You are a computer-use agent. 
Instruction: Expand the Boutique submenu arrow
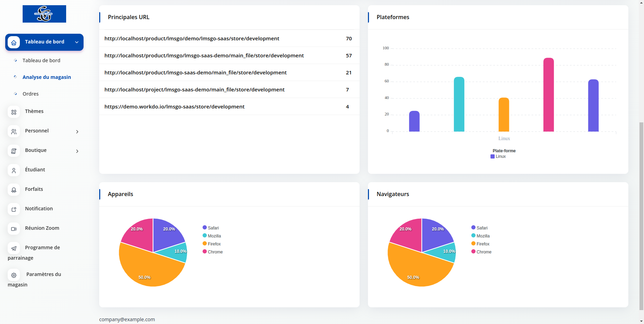point(77,151)
